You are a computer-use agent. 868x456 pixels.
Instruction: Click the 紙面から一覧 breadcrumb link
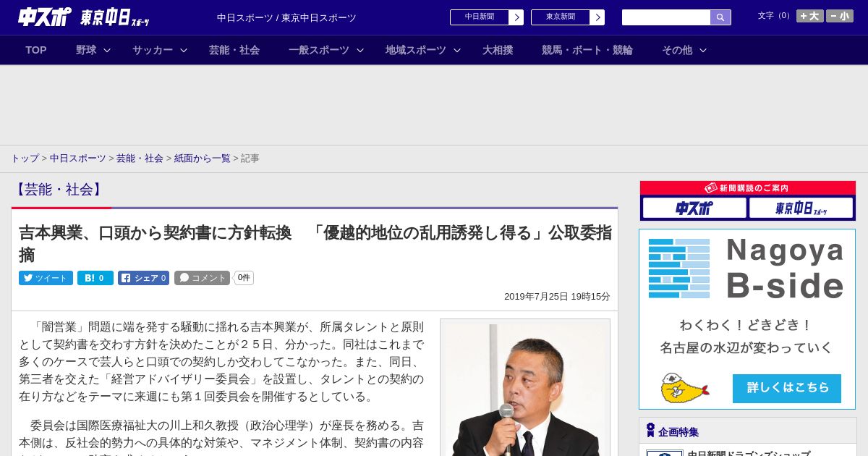(x=202, y=158)
